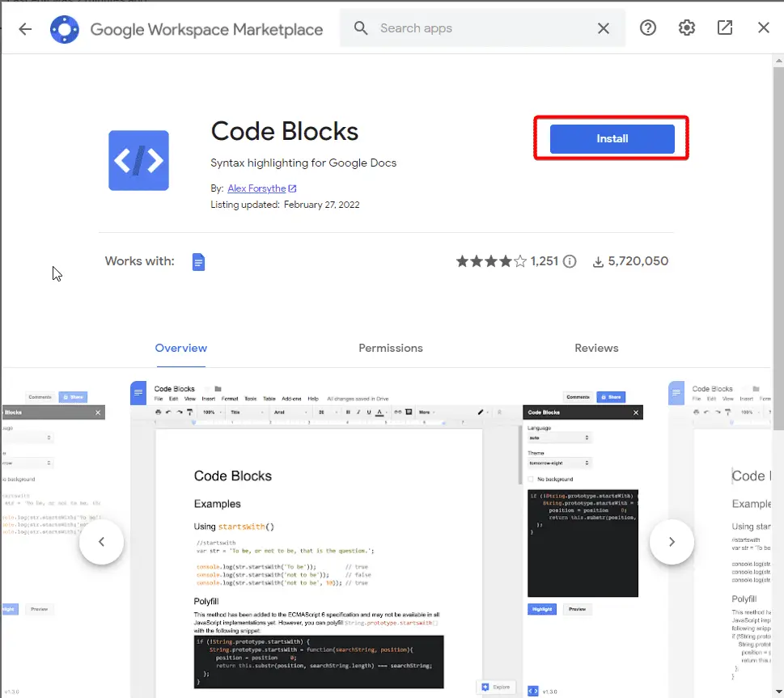Click the download count icon
Screen dimensions: 784x698
coord(598,261)
